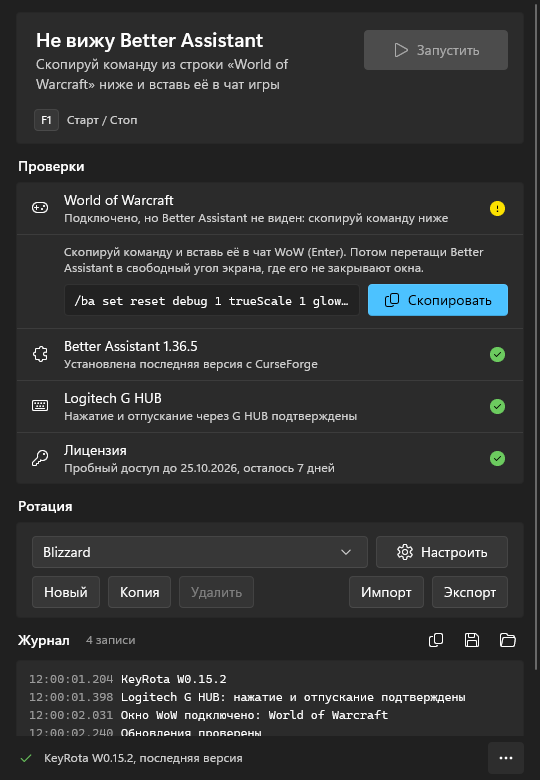Click the /ba set reset command field

coord(212,300)
